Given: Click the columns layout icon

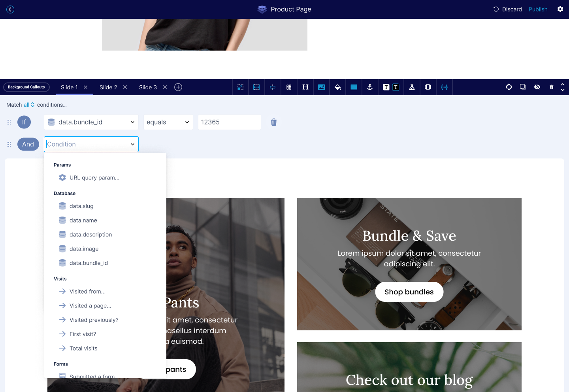Looking at the screenshot, I should (289, 87).
